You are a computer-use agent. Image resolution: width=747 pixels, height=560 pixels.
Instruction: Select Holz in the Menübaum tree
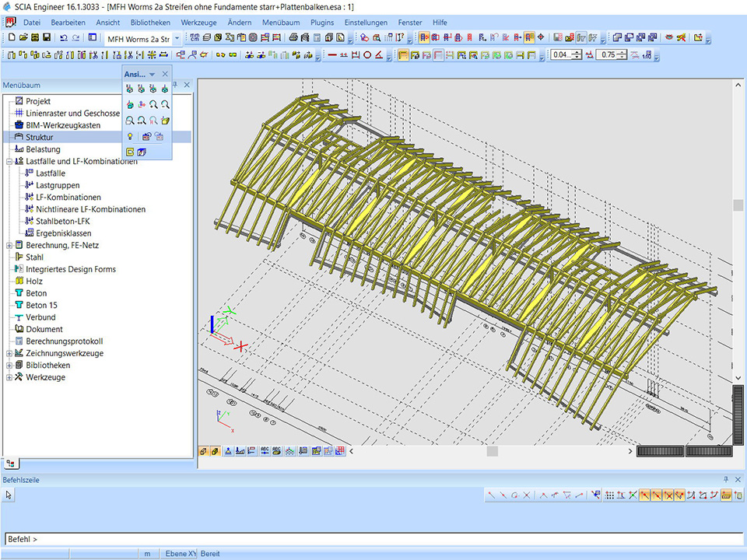[x=34, y=282]
